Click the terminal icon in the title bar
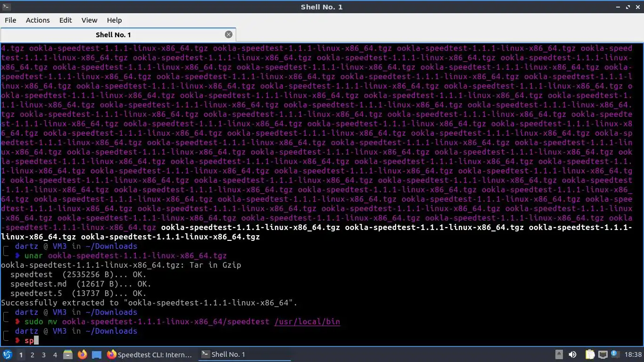This screenshot has width=644, height=362. [6, 7]
